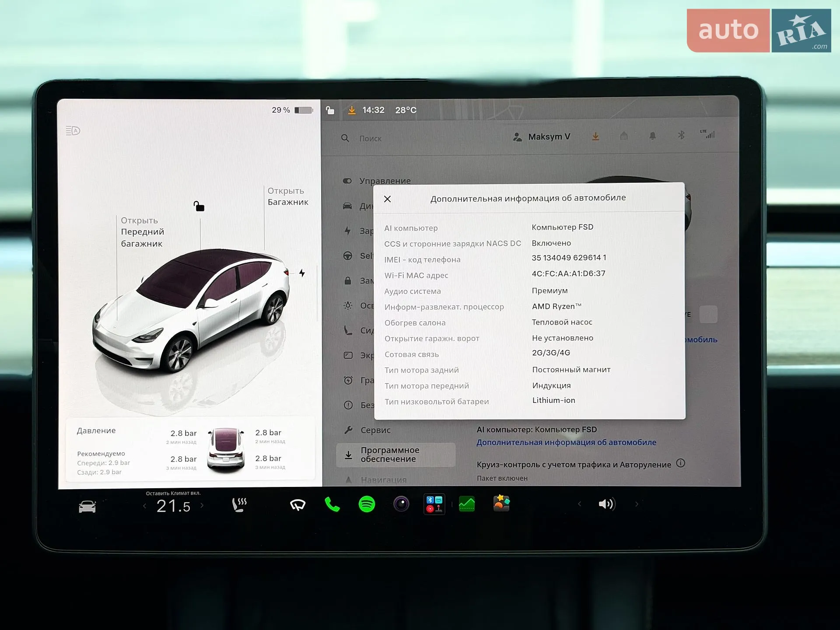840x630 pixels.
Task: Toggle the headlight high beam icon
Action: (x=73, y=130)
